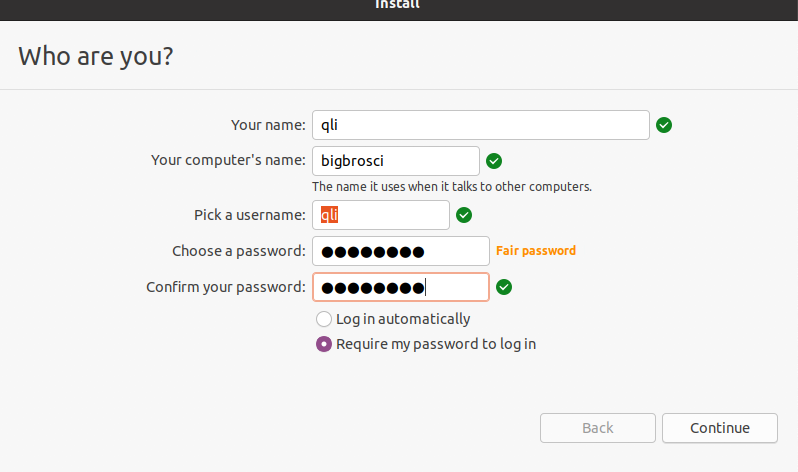The height and width of the screenshot is (472, 798).
Task: Click the computer name hint text below the field
Action: tap(452, 186)
